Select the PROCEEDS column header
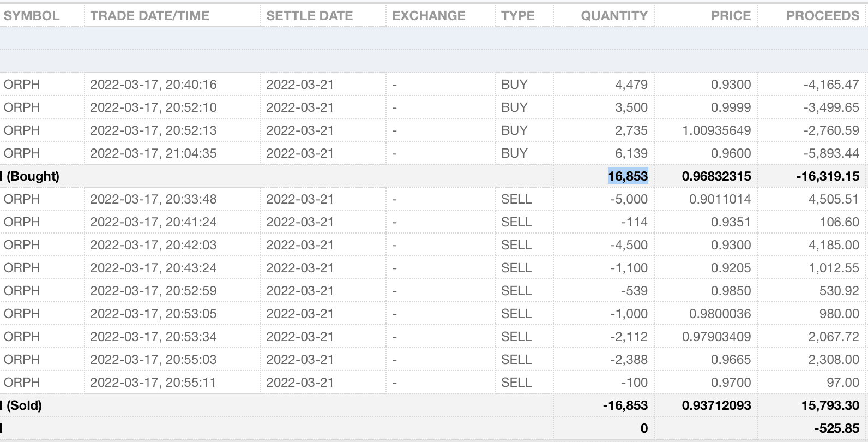This screenshot has width=868, height=442. [822, 16]
